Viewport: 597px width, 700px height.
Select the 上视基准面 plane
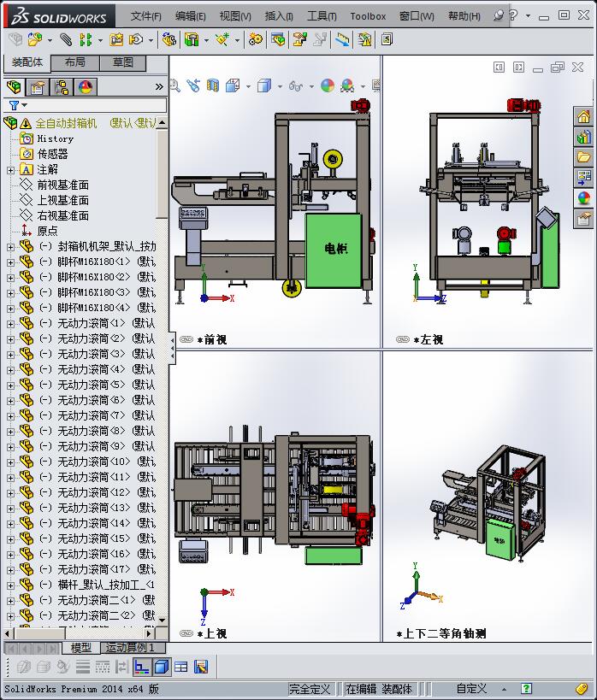pos(62,200)
